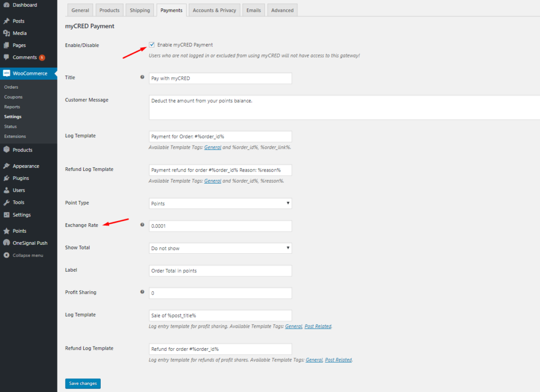The height and width of the screenshot is (392, 540).
Task: Click the help icon beside Profit Sharing
Action: (x=142, y=292)
